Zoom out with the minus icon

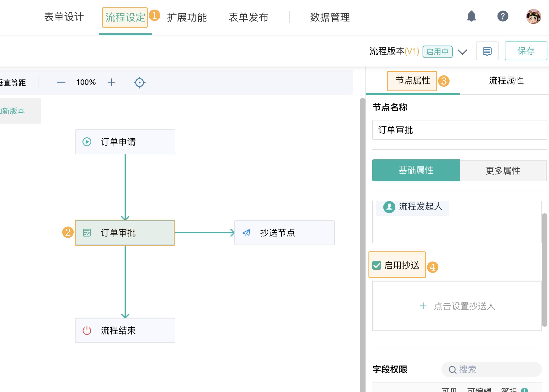pos(61,82)
